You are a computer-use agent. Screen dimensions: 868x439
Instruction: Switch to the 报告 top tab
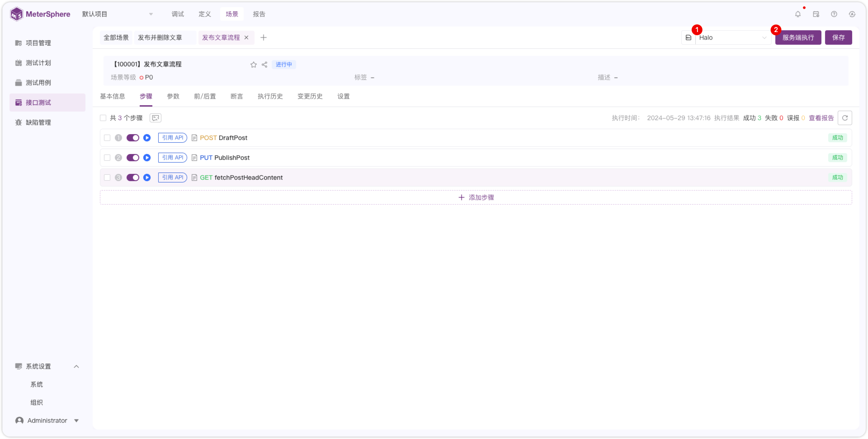point(259,14)
